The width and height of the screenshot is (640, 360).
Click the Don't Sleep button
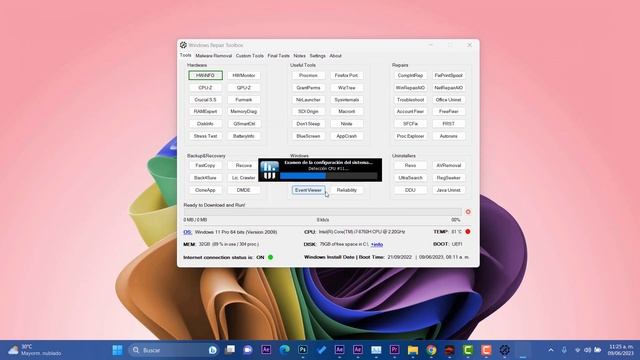tap(308, 124)
